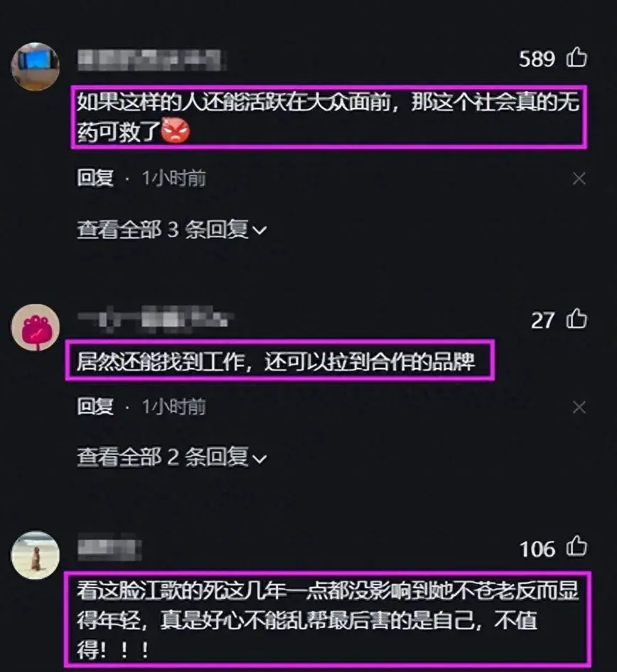Screen dimensions: 617x672
Task: Open the second commenter's blurred username
Action: click(156, 319)
